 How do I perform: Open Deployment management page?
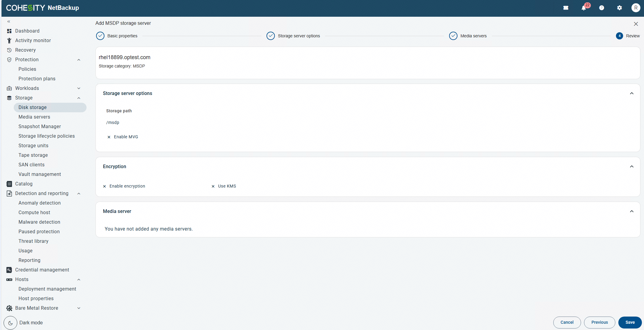point(47,289)
